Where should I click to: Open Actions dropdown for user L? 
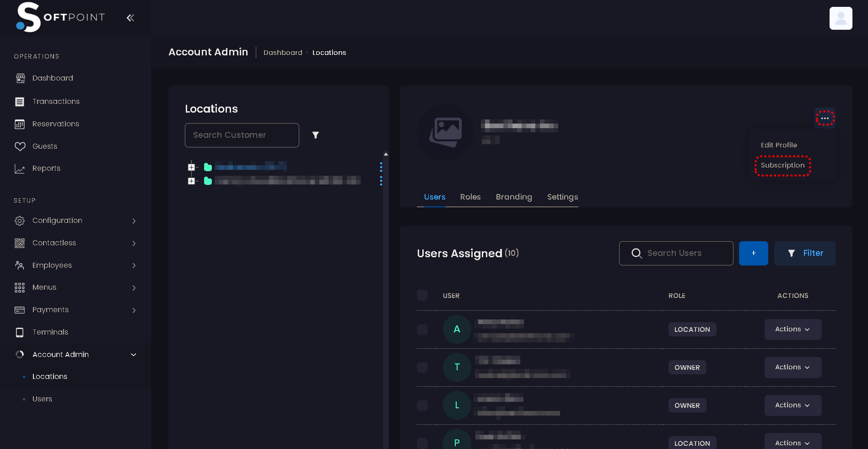(x=793, y=406)
